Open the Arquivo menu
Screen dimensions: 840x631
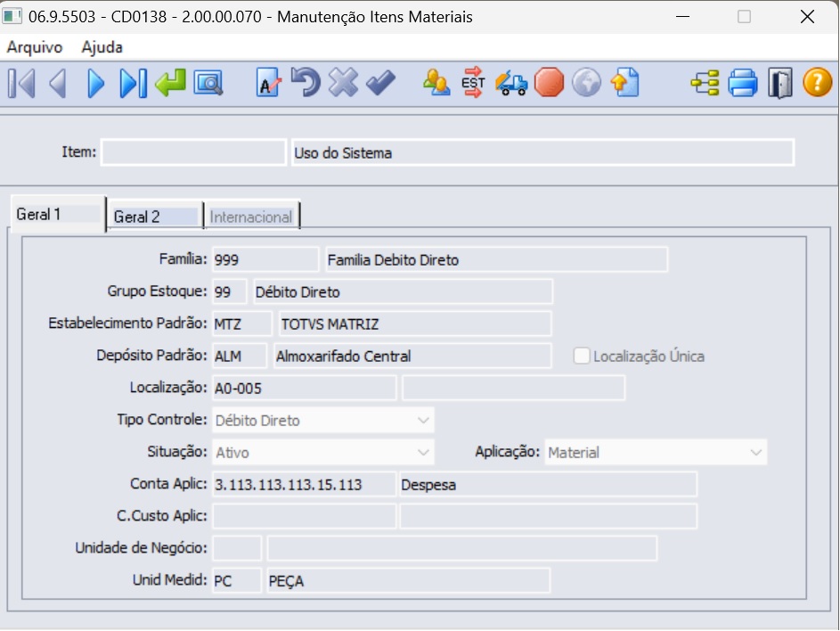(35, 47)
